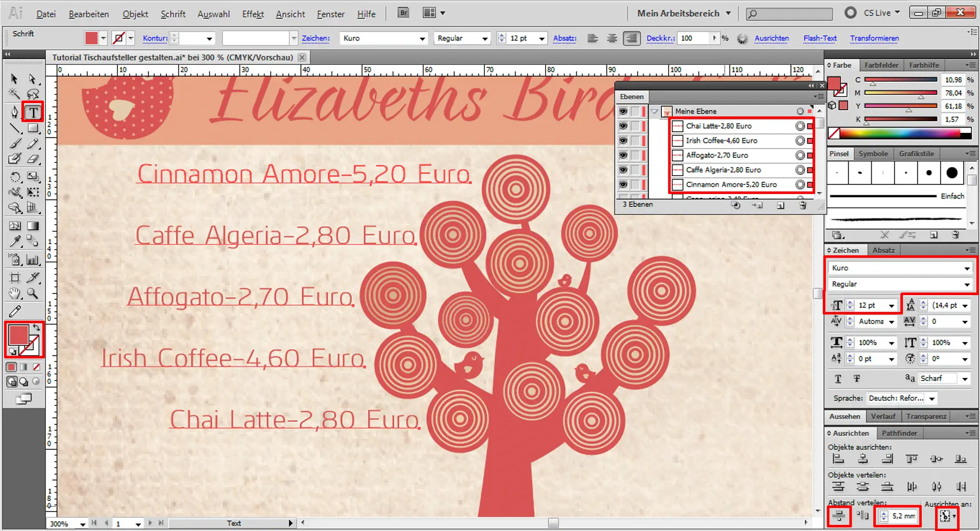Screen dimensions: 980x531
Task: Switch to the Farbfelder tab
Action: click(881, 65)
